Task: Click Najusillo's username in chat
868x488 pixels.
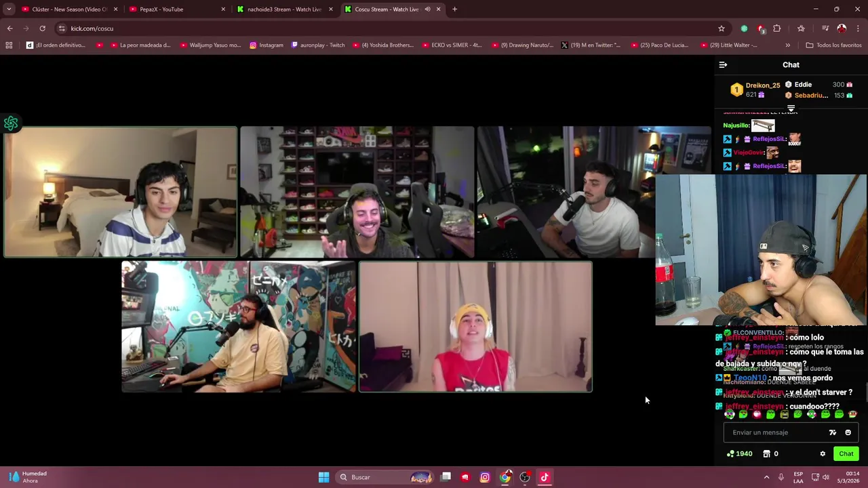Action: coord(736,125)
